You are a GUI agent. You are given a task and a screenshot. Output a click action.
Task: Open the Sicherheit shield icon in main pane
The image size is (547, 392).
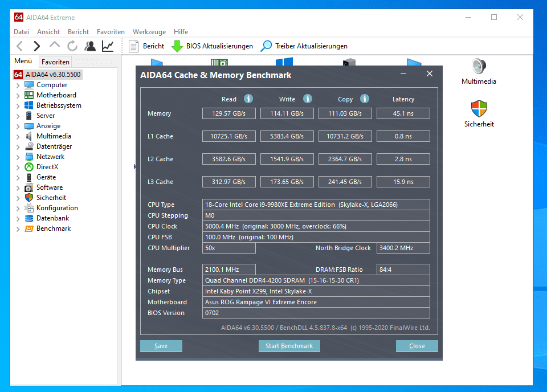click(x=479, y=109)
